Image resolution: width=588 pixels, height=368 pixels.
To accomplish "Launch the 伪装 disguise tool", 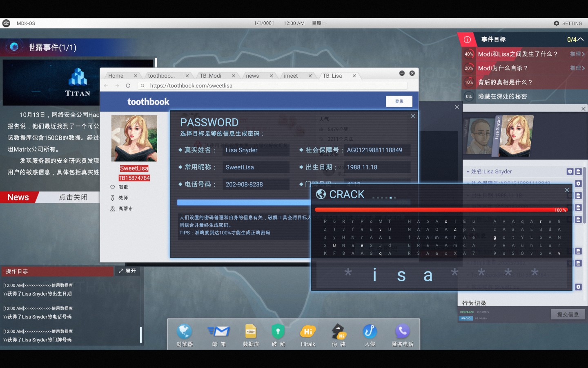I will click(339, 332).
